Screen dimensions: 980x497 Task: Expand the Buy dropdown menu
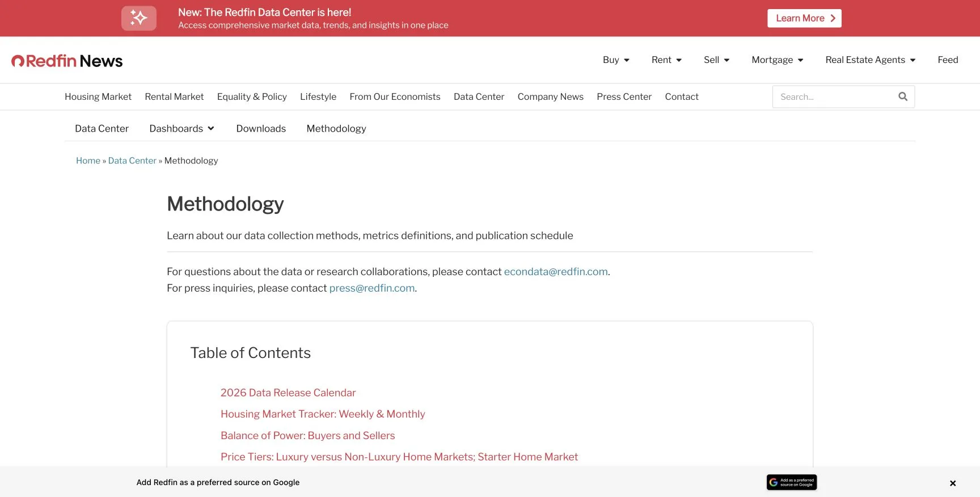[x=616, y=60]
